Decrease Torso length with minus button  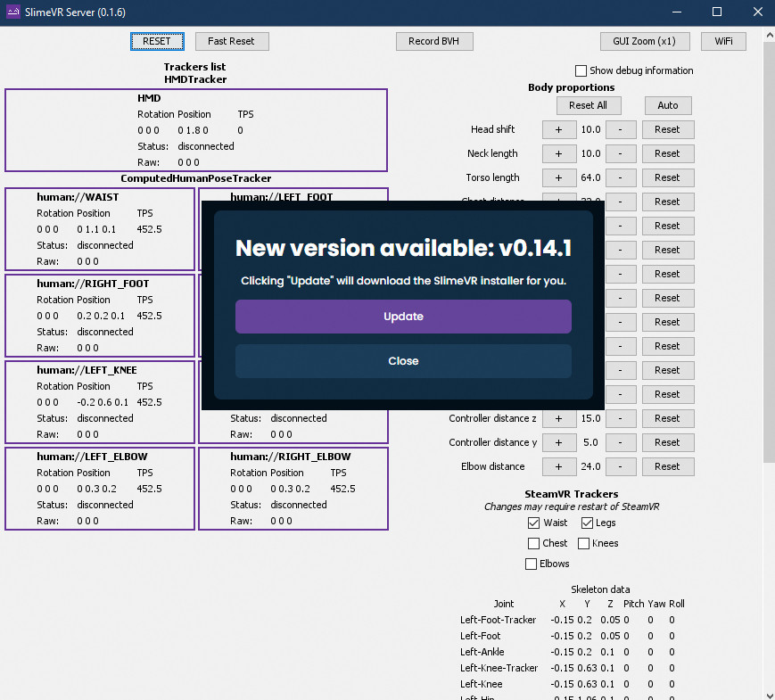(x=621, y=178)
